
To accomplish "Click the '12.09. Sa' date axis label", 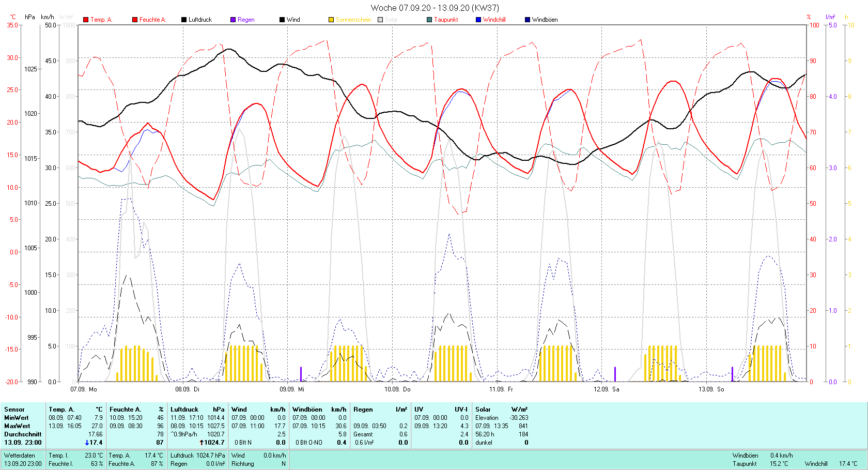I will pos(607,389).
